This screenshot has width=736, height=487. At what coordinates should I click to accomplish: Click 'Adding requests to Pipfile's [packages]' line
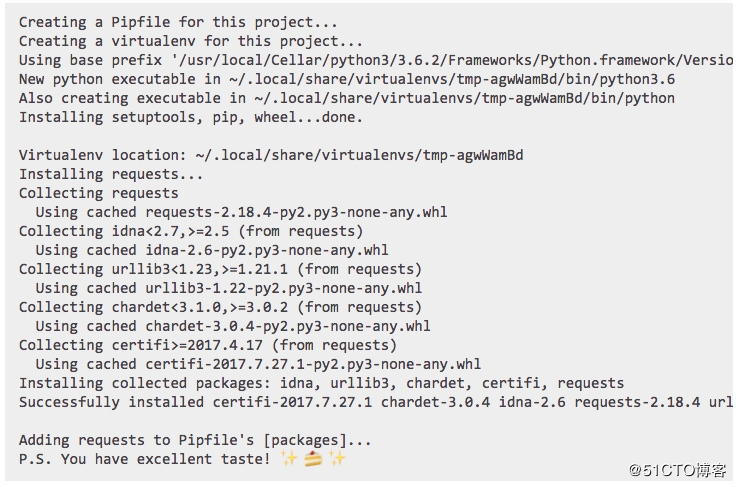coord(195,440)
